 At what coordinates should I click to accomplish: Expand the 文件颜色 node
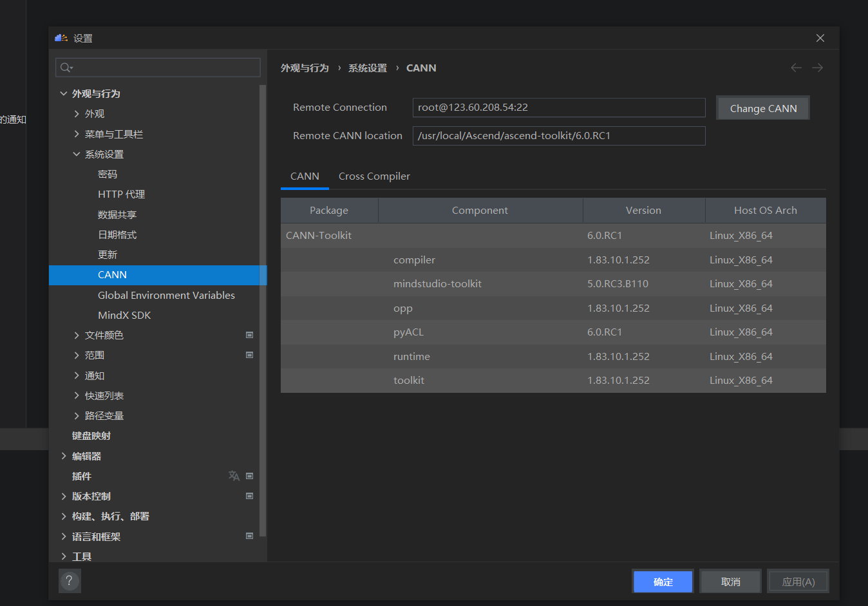tap(77, 335)
